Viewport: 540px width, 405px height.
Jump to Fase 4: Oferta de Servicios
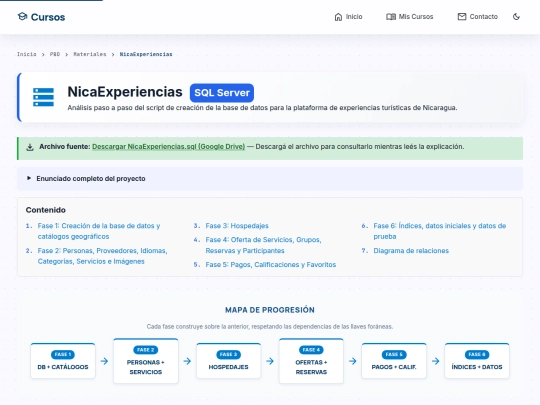click(263, 245)
